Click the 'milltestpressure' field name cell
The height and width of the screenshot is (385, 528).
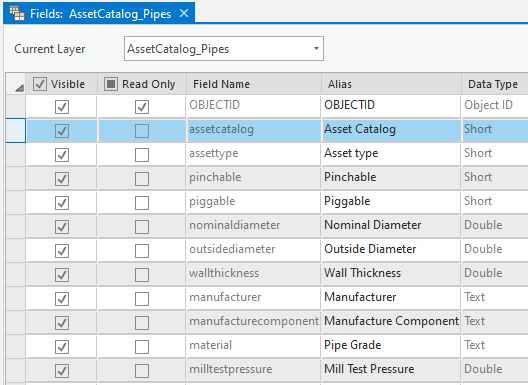pyautogui.click(x=253, y=370)
